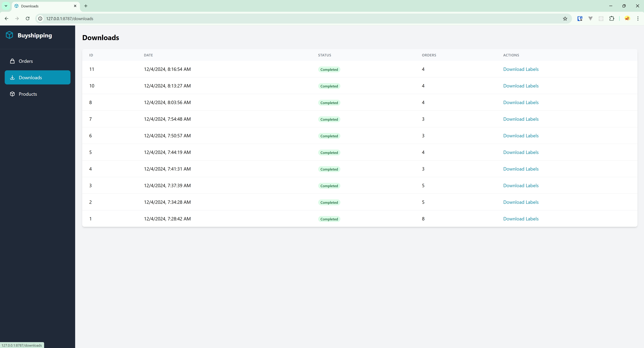Click Completed status badge of ID 5

(x=329, y=153)
